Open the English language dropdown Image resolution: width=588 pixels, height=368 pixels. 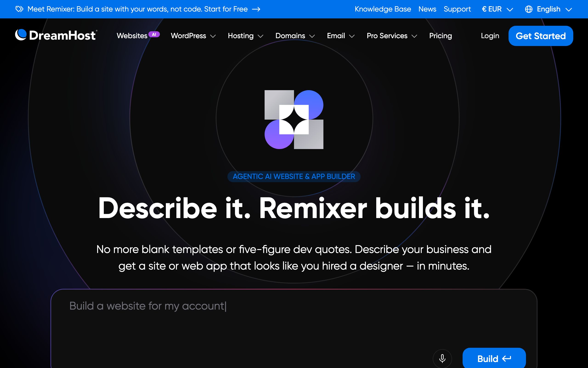tap(548, 9)
